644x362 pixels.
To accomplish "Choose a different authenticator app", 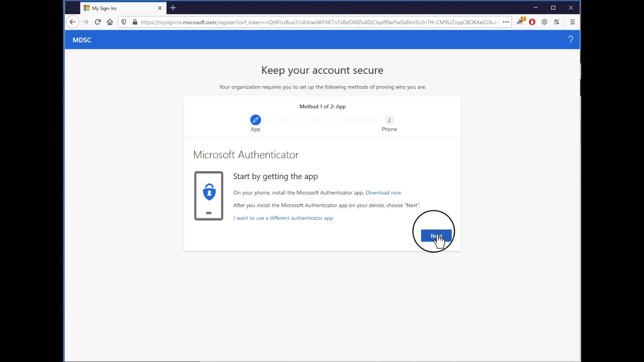I will [x=283, y=218].
